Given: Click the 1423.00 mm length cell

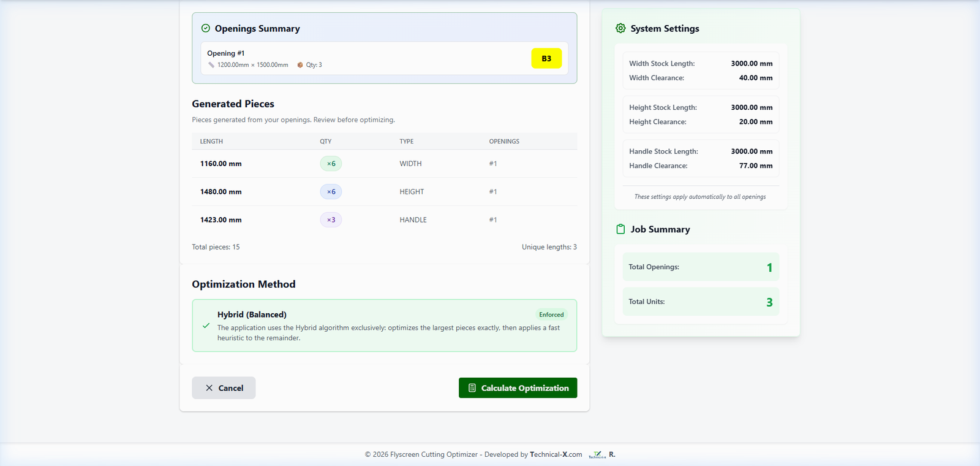Looking at the screenshot, I should 221,220.
